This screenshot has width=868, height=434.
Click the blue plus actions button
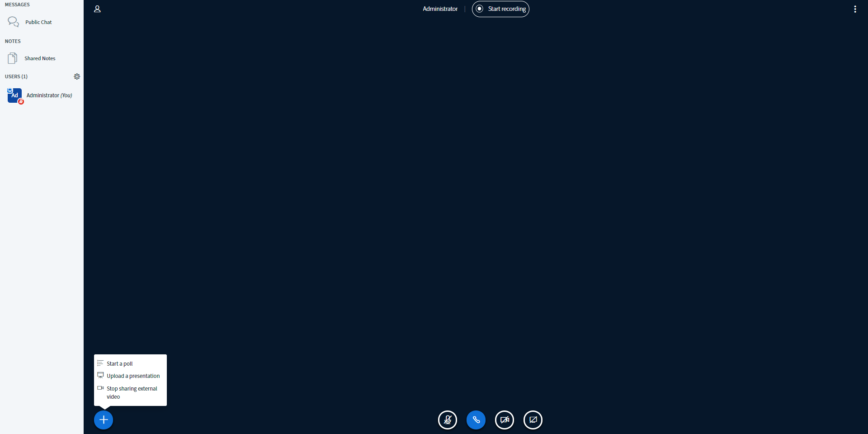coord(103,420)
